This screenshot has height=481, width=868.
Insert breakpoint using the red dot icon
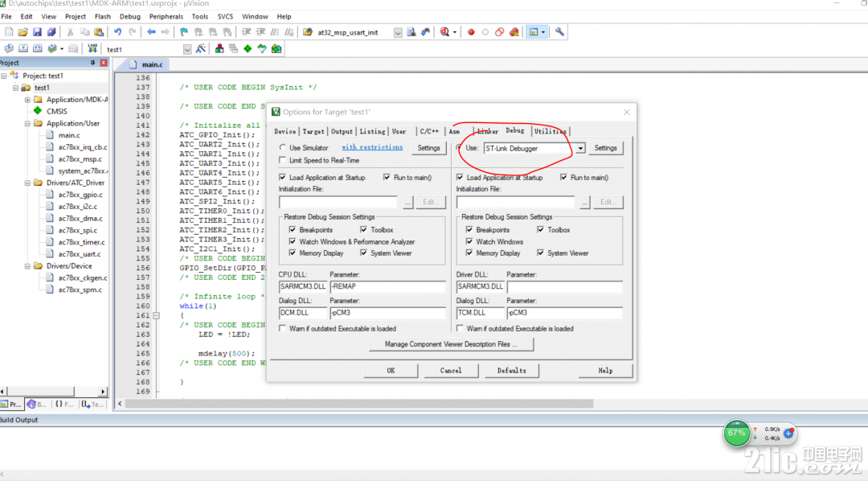(471, 32)
